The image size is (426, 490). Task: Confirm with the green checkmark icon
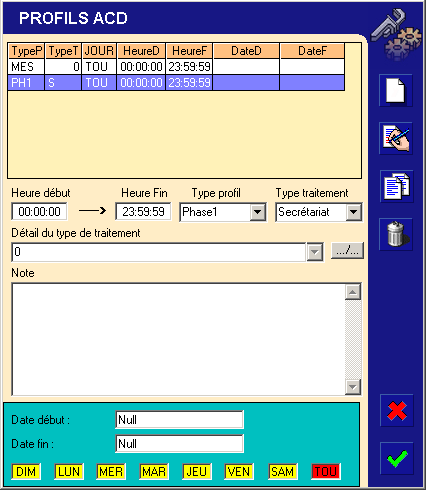coord(397,458)
